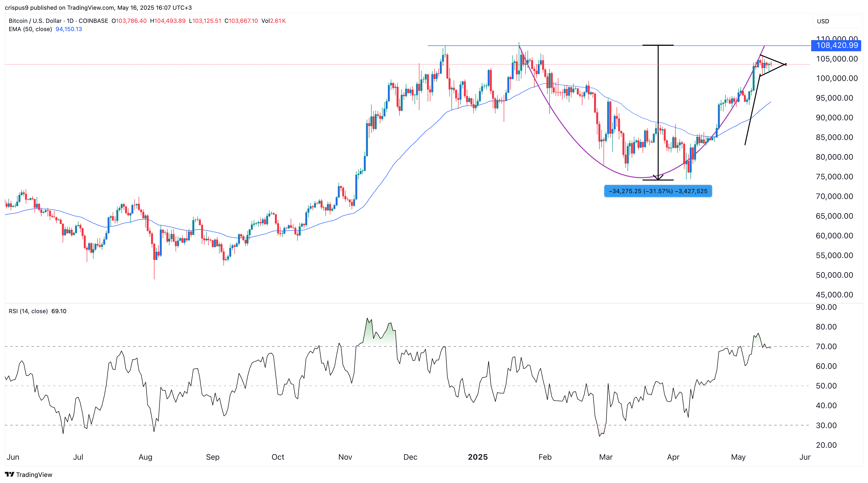Click the 1D COINBASE interval text
Screen dimensions: 868x483
point(87,21)
